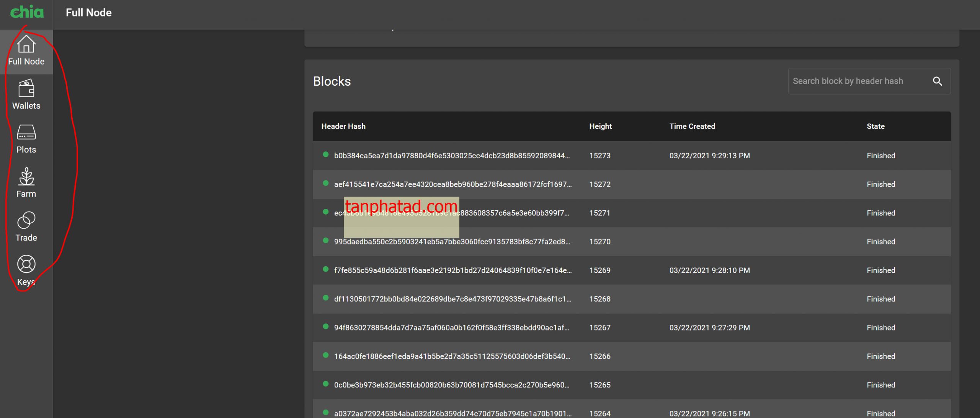Click the magnifier search icon
Viewport: 980px width, 418px height.
coord(937,81)
